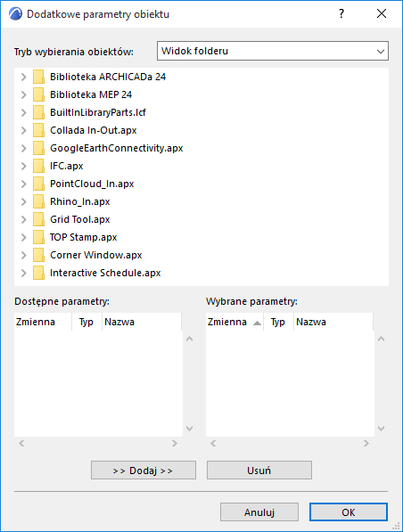The width and height of the screenshot is (403, 532).
Task: Sort Dostępne parametry by Nazwa column
Action: point(142,322)
